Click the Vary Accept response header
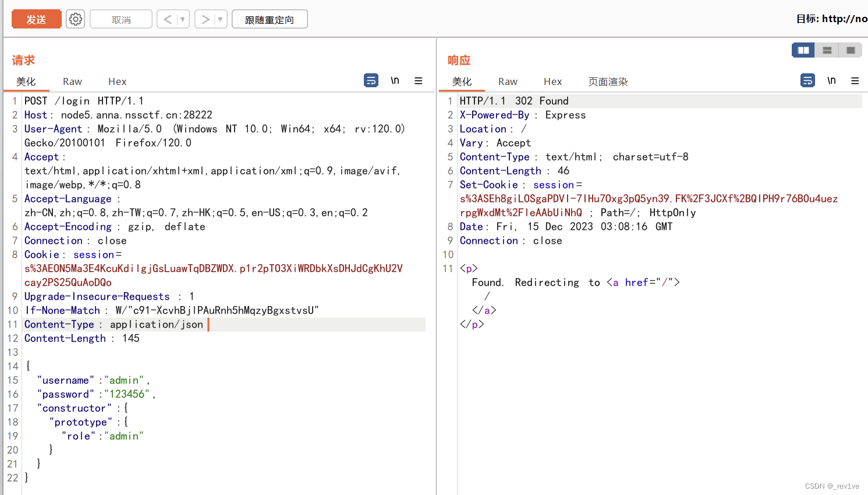 tap(495, 143)
